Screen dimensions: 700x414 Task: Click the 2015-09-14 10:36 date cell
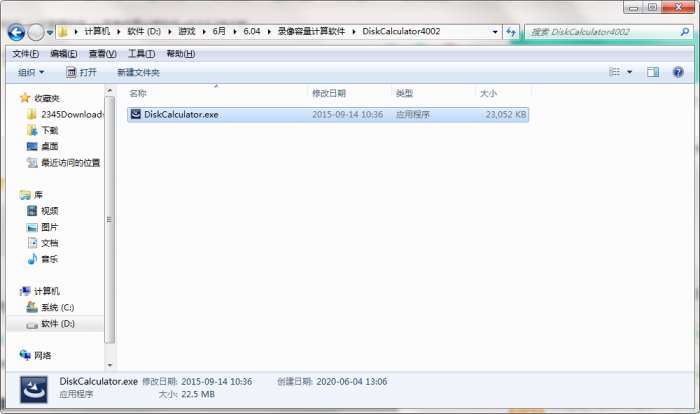pyautogui.click(x=347, y=114)
